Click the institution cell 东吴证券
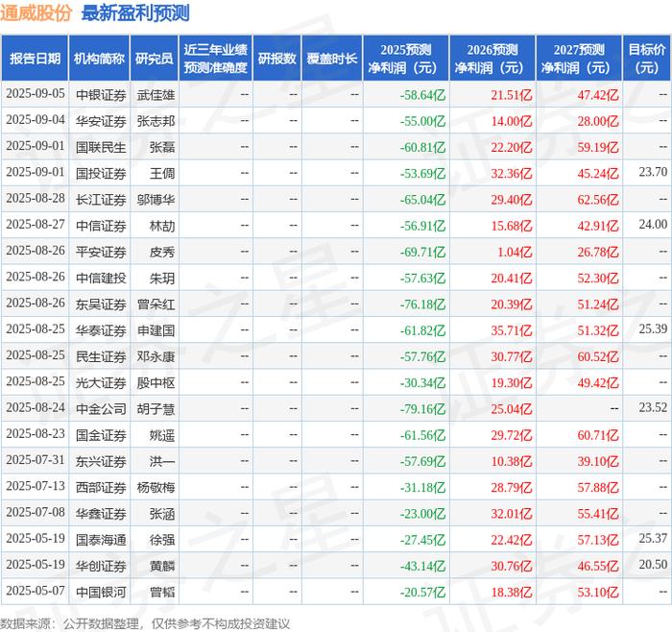This screenshot has width=672, height=632. click(x=101, y=304)
